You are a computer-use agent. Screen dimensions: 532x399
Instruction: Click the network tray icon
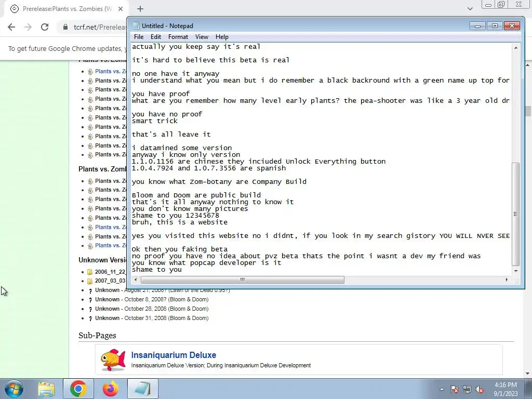tap(467, 389)
